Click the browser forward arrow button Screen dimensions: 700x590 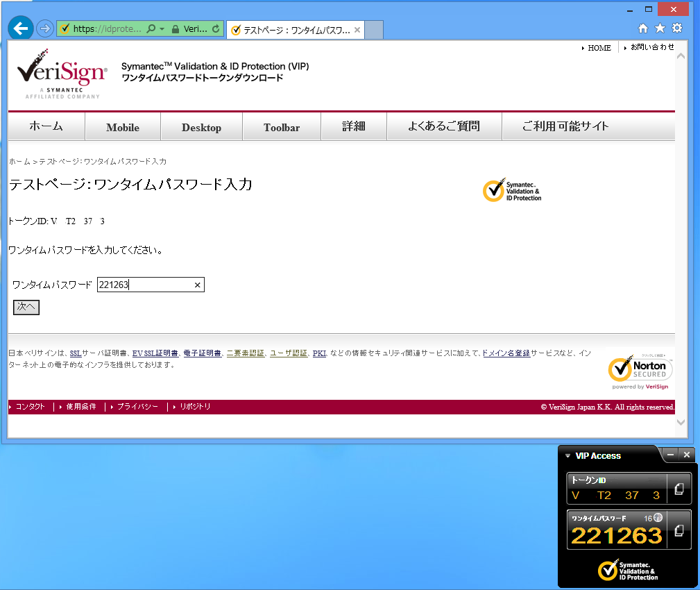pos(44,29)
